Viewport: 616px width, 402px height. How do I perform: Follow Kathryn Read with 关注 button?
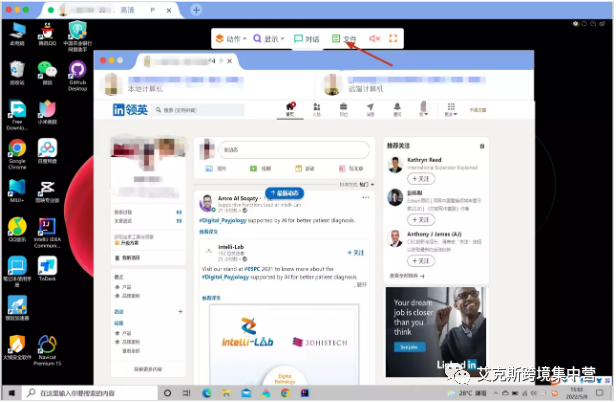[x=421, y=179]
